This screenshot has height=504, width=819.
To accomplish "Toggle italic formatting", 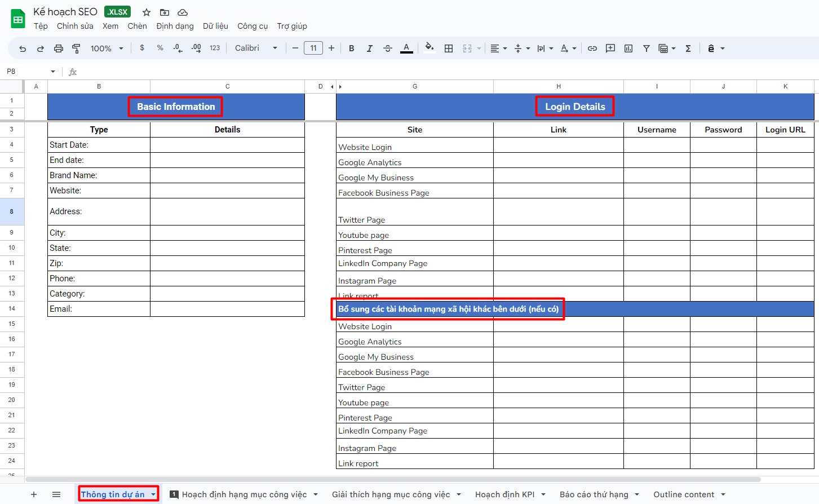I will click(369, 48).
